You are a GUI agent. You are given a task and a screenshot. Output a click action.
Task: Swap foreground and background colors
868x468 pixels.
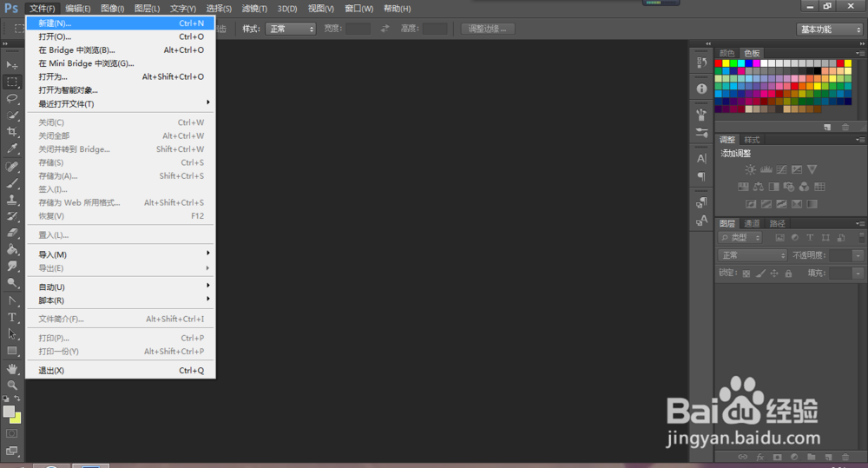point(17,399)
